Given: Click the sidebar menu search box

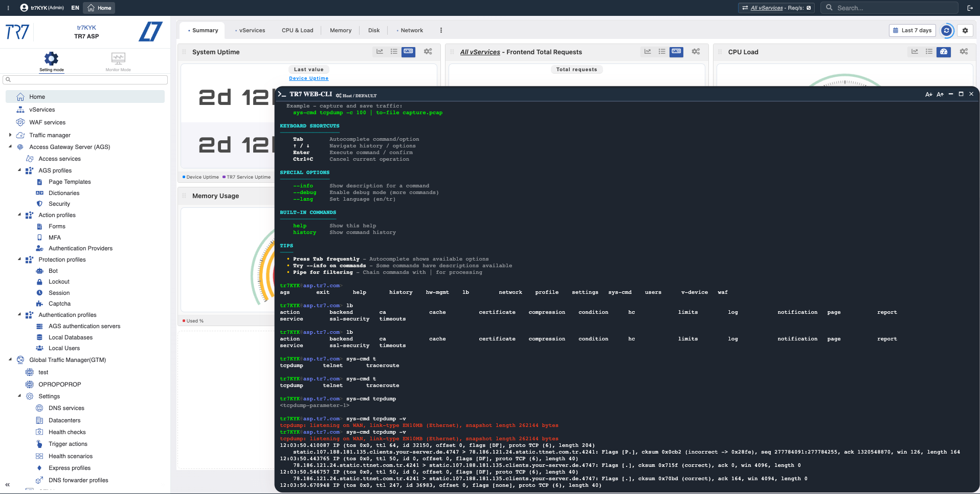Looking at the screenshot, I should pos(85,80).
